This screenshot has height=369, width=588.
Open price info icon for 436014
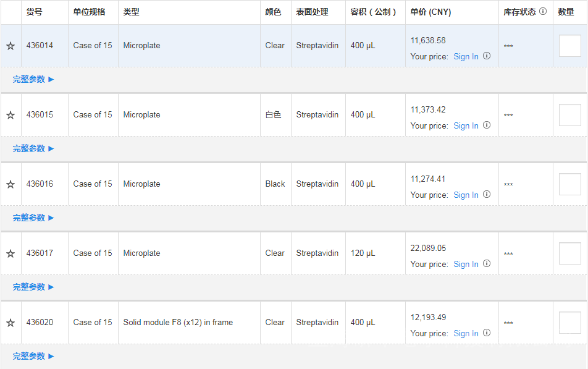click(487, 56)
